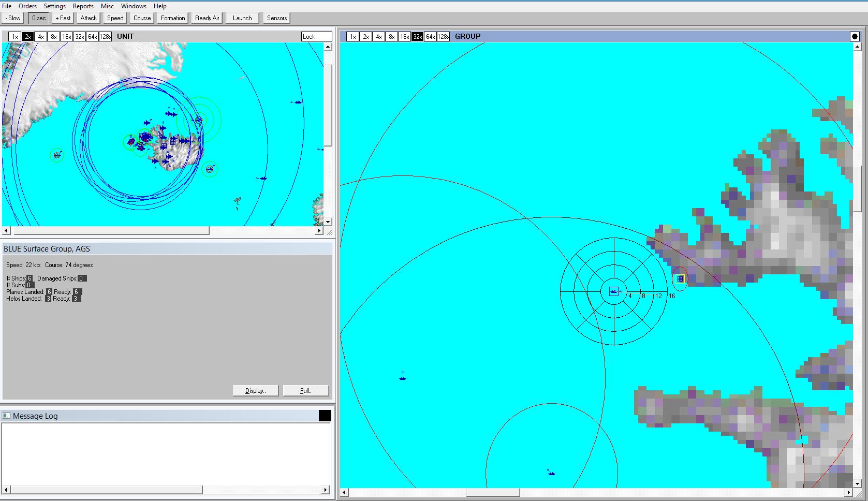Screen dimensions: 868x501
Task: Set Unit map zoom to 4x
Action: pyautogui.click(x=41, y=36)
